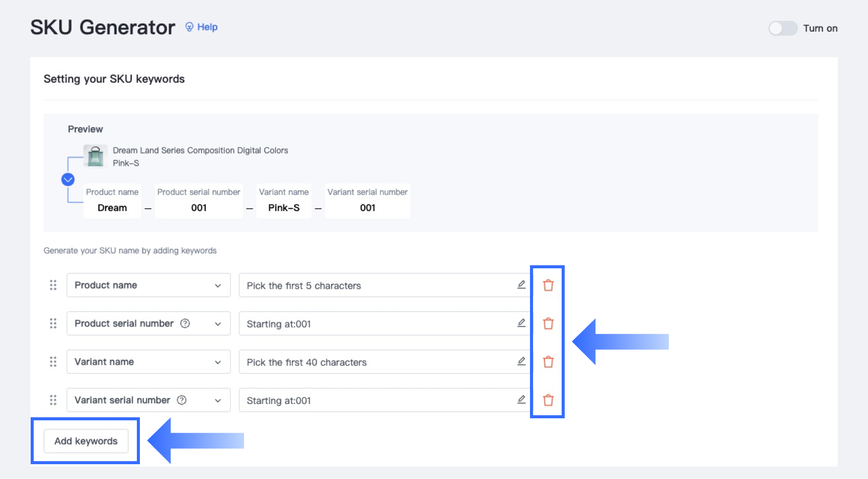868x479 pixels.
Task: Delete the Variant name keyword row
Action: pos(548,362)
